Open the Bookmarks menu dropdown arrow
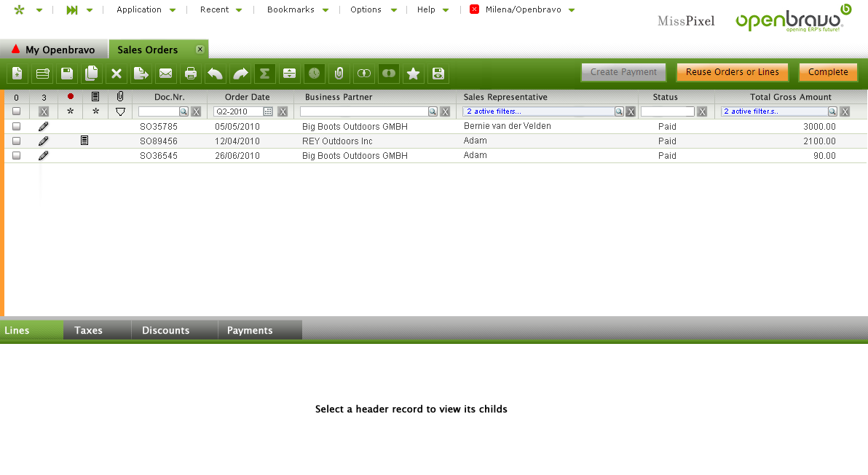The image size is (868, 475). tap(325, 10)
